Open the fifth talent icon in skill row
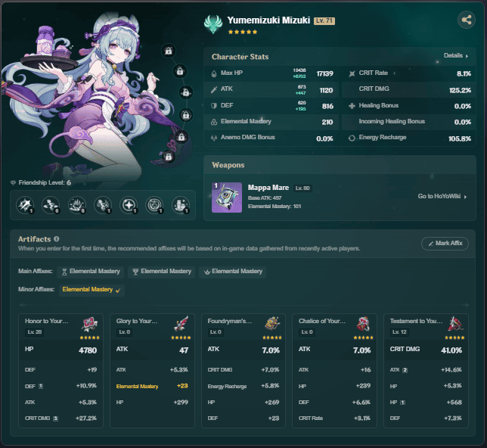This screenshot has width=487, height=448. point(129,205)
